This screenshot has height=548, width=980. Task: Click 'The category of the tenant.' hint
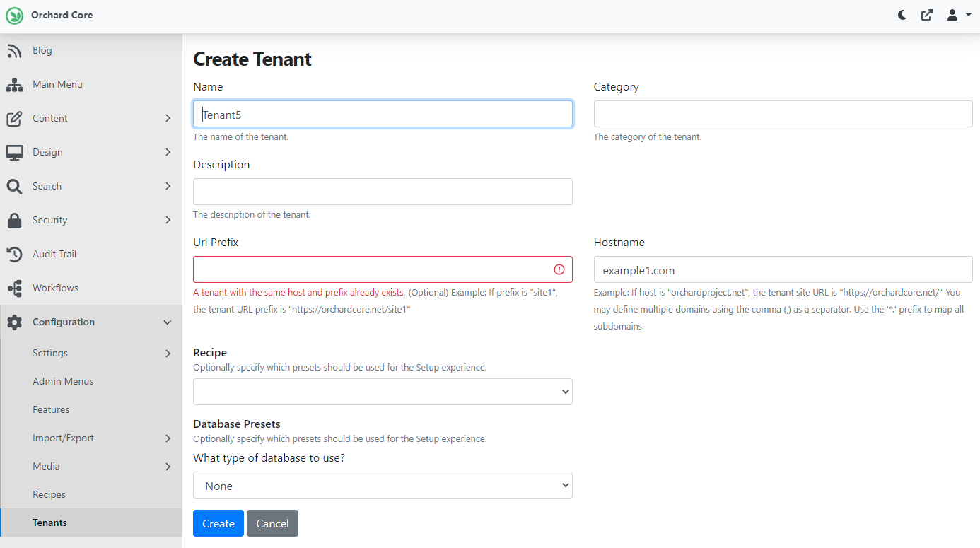click(x=648, y=137)
